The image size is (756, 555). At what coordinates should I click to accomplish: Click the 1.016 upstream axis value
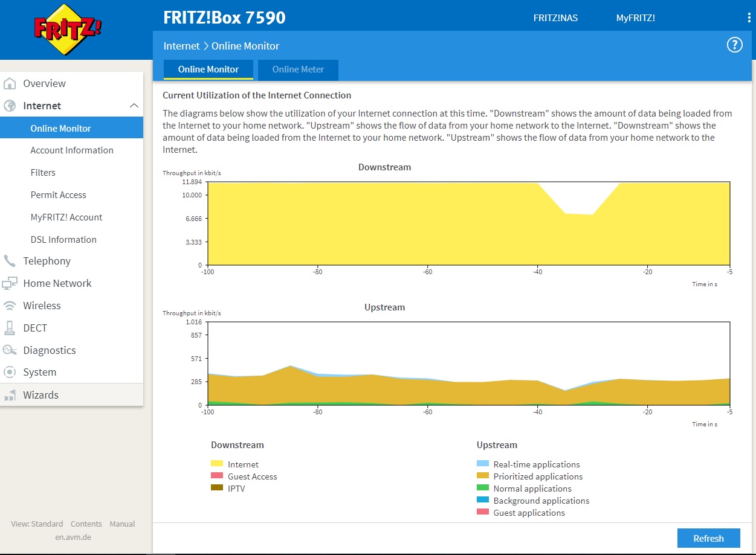(193, 322)
